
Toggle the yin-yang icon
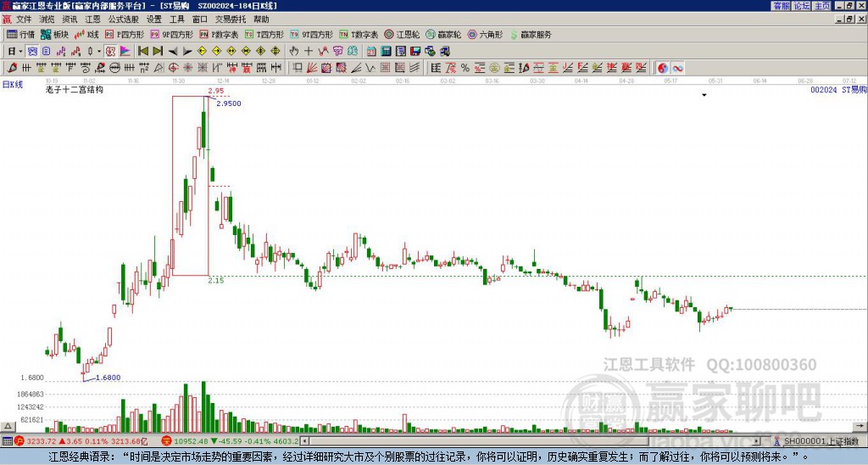(x=663, y=68)
